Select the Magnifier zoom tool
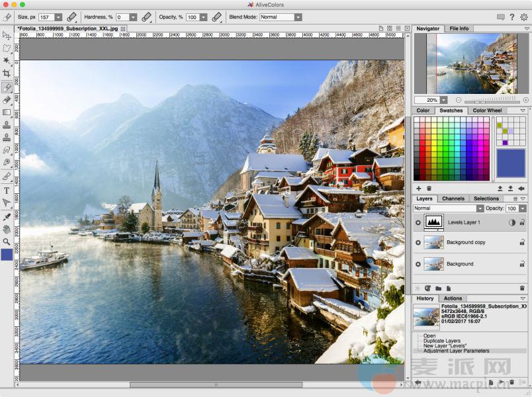 [7, 242]
